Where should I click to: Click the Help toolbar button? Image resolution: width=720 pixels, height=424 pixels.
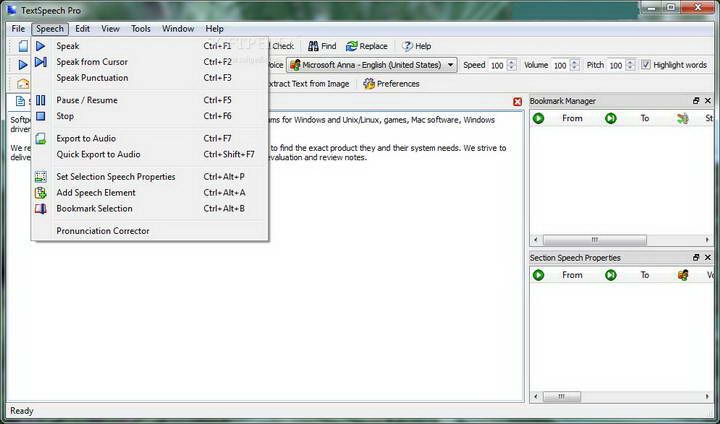pyautogui.click(x=416, y=46)
